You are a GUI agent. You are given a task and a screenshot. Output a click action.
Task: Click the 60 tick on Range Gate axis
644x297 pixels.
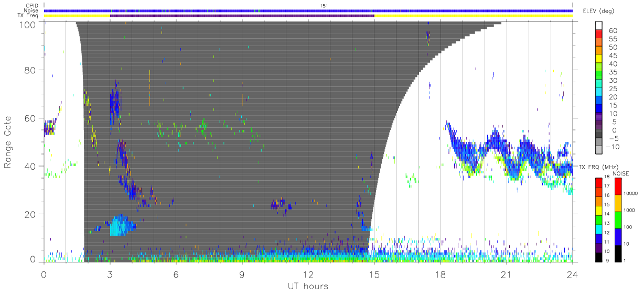[30, 118]
